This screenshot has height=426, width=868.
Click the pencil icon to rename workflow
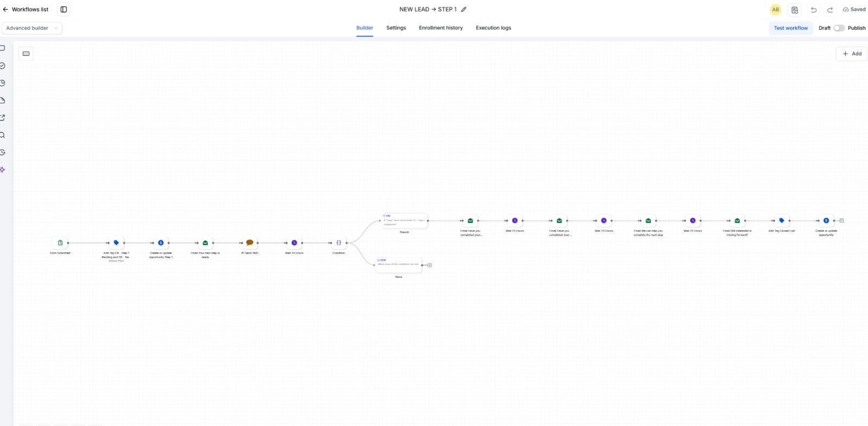464,9
